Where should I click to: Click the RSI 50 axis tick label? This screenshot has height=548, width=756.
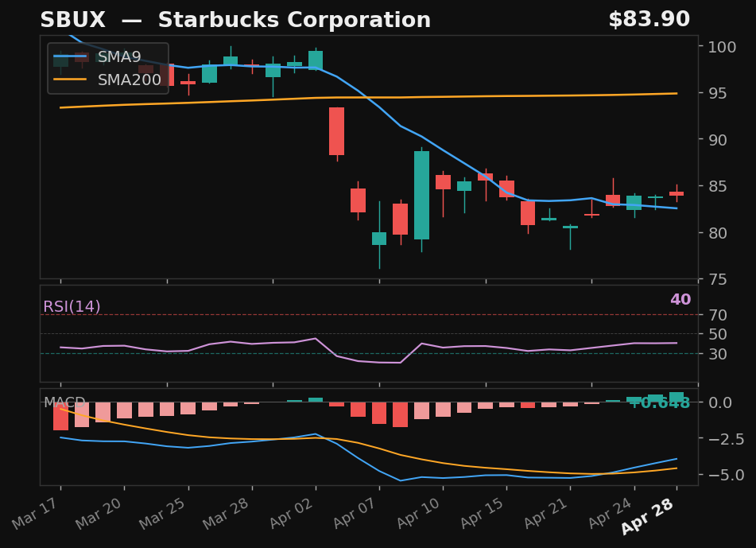718,334
